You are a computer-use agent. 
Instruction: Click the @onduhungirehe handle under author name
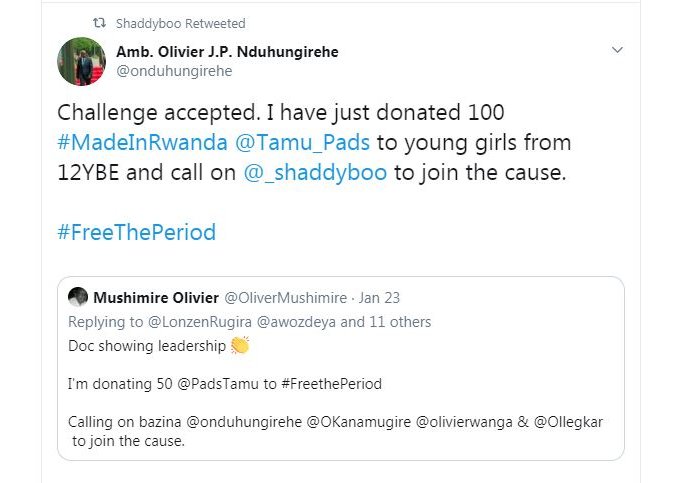point(174,71)
